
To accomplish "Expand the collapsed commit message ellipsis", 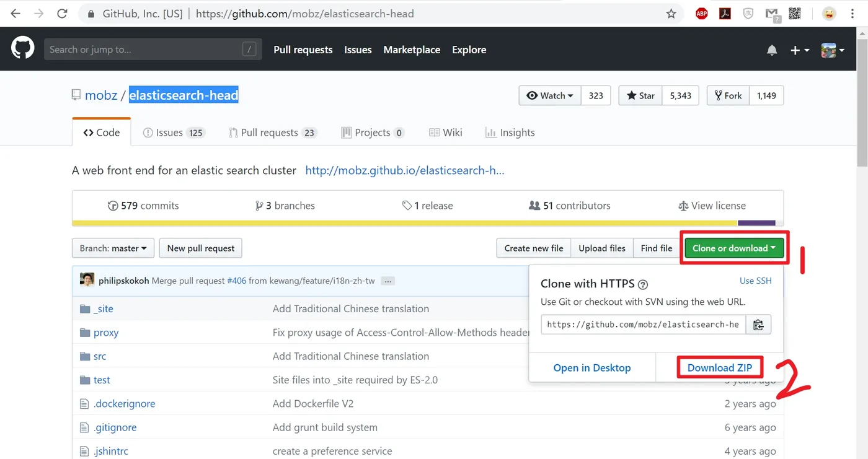I will point(388,281).
